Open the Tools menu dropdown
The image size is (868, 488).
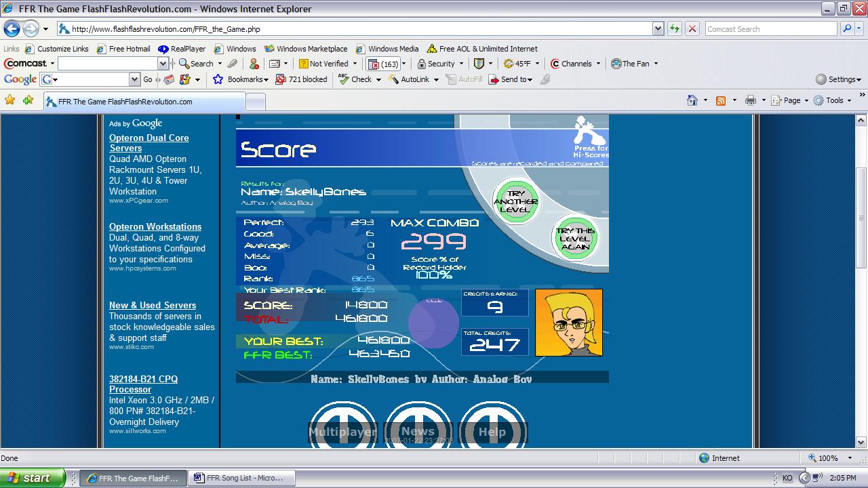pyautogui.click(x=831, y=100)
